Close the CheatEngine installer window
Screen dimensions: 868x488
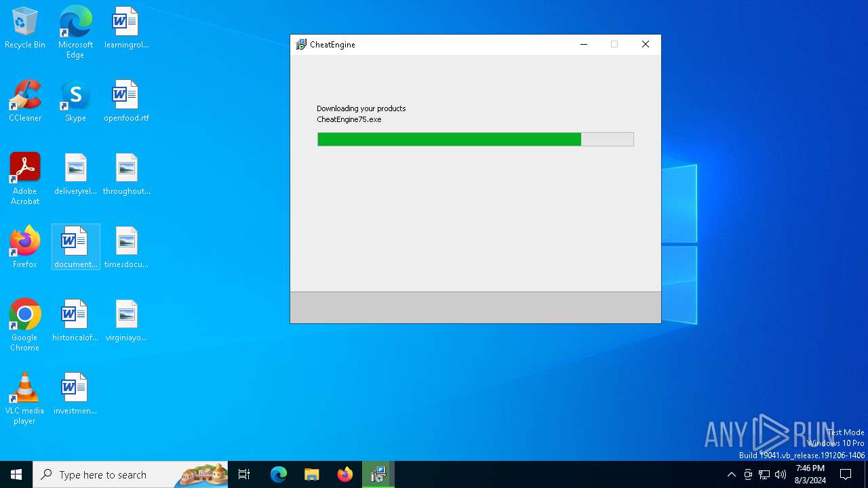pos(646,45)
